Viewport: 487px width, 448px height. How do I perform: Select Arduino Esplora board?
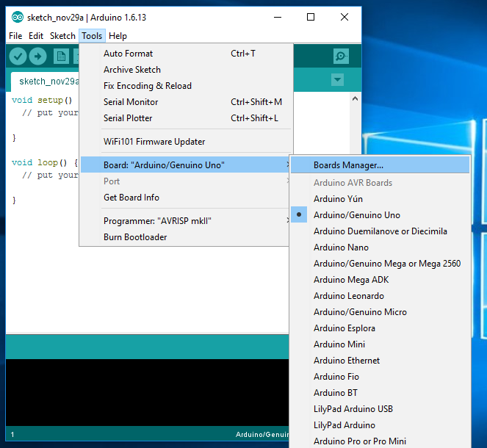tap(380, 328)
